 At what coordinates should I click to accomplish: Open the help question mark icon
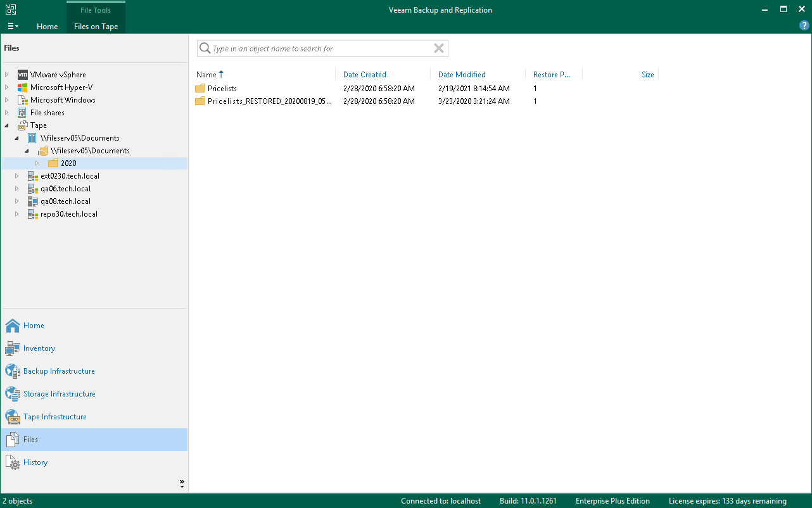pos(804,25)
